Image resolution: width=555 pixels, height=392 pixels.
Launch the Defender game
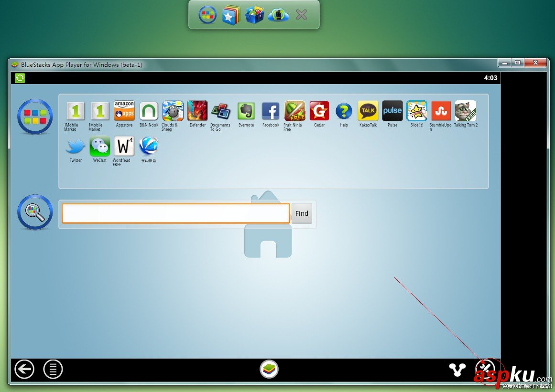click(x=197, y=111)
